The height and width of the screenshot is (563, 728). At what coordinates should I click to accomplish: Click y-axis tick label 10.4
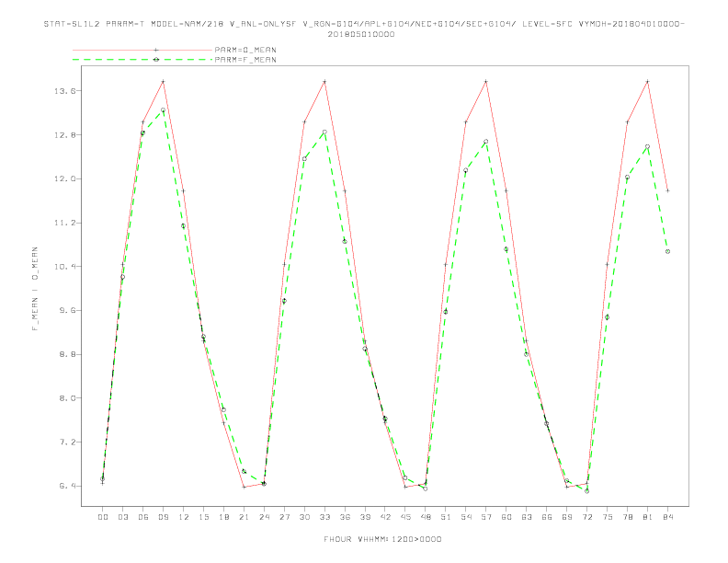tap(65, 267)
